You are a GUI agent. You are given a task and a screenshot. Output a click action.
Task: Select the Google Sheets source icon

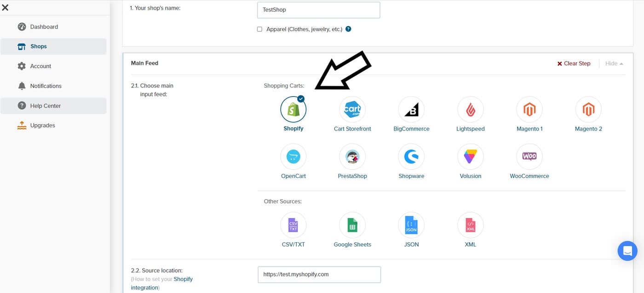(352, 225)
